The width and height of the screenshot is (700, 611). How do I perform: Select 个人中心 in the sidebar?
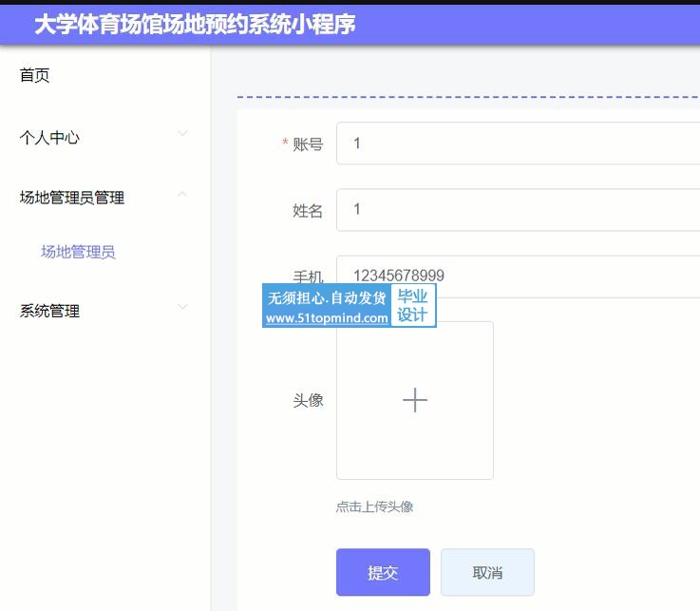pos(49,137)
